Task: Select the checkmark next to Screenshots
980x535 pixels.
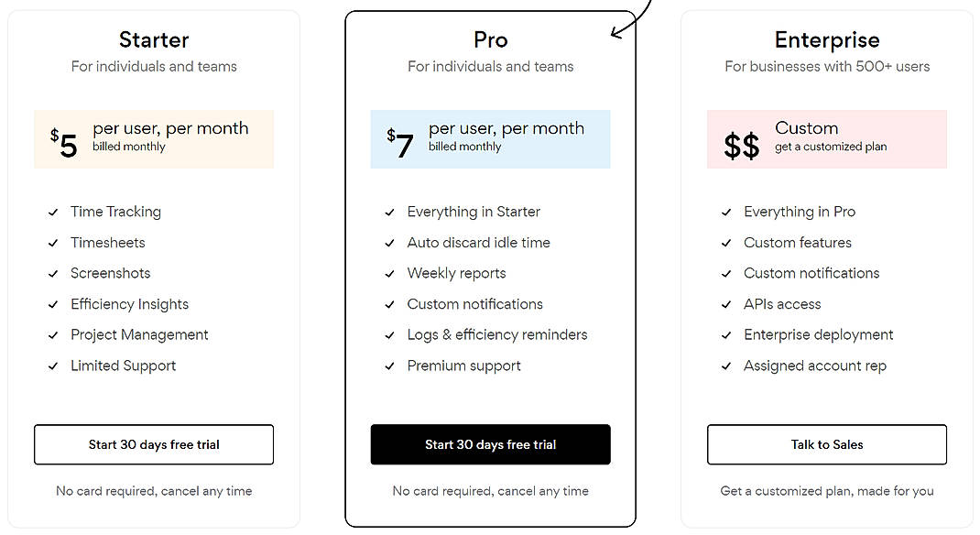Action: click(x=52, y=273)
